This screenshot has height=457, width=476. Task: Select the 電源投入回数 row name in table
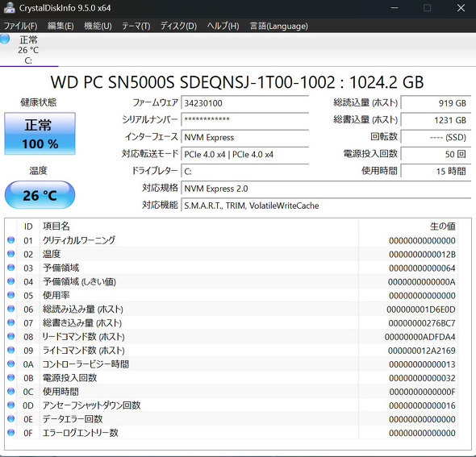pos(69,378)
